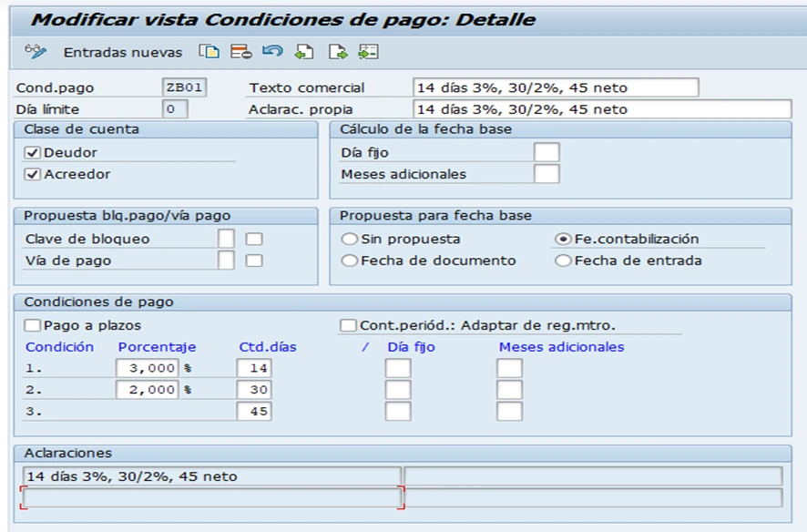Enable Pago a plazos checkbox
The image size is (807, 532).
point(33,325)
